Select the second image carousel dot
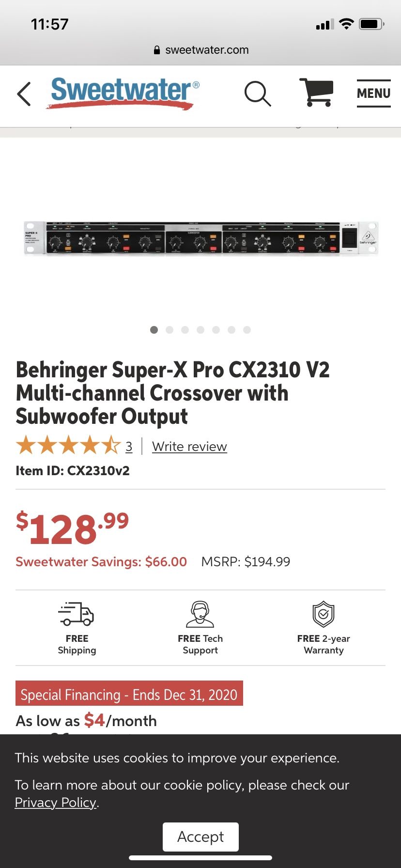Viewport: 401px width, 868px height. point(170,330)
